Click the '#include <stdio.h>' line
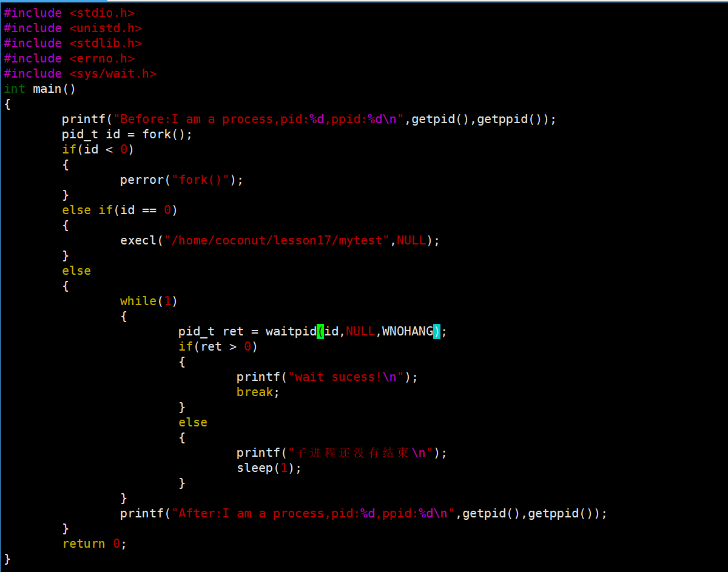This screenshot has height=572, width=728. pyautogui.click(x=69, y=13)
